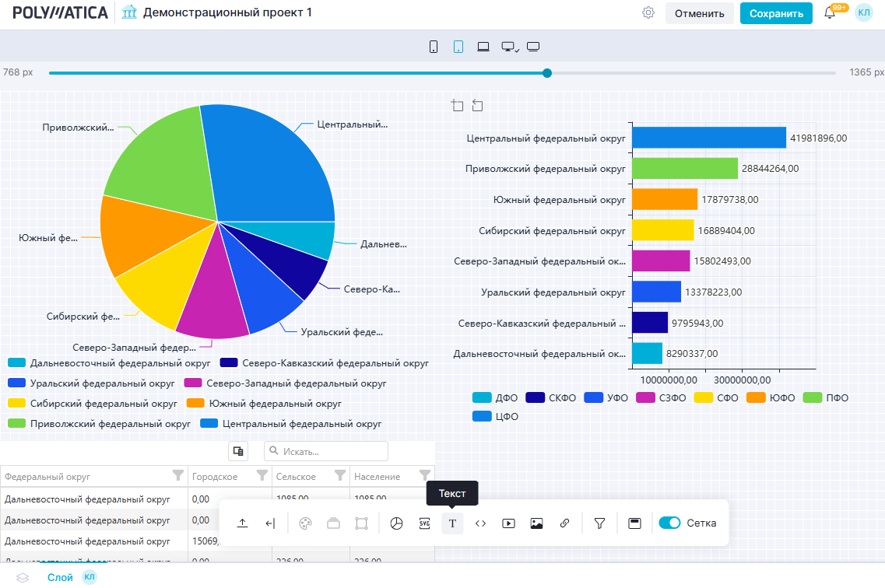Toggle the Сетка grid switch

[669, 523]
